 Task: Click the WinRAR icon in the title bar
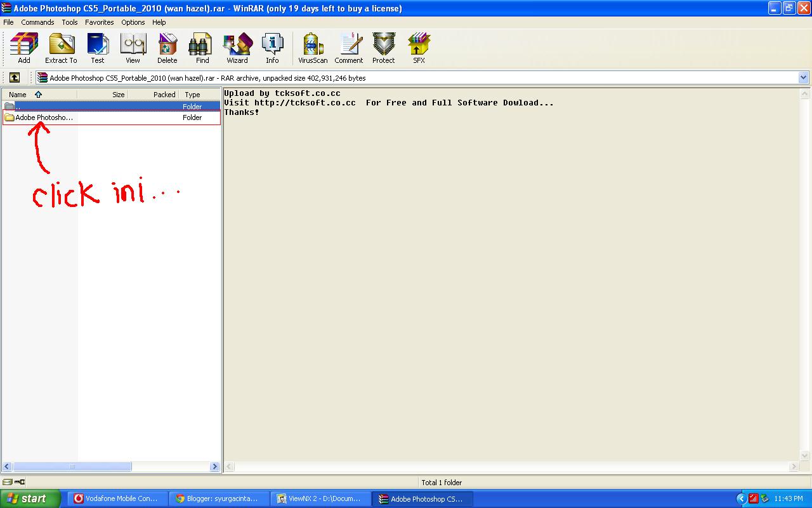(x=7, y=8)
